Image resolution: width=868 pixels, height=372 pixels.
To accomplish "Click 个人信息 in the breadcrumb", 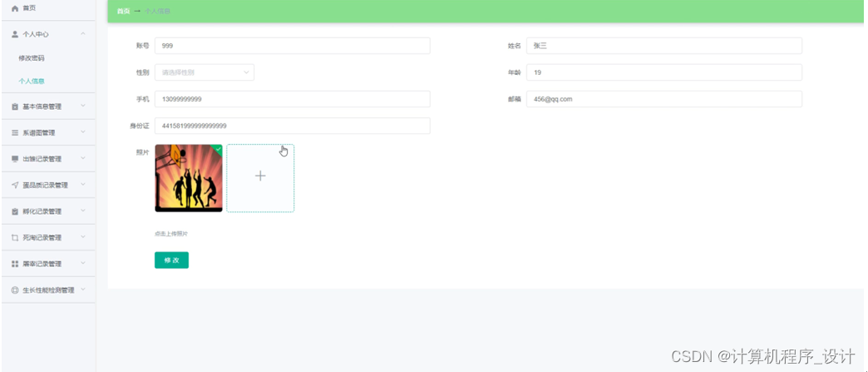I will pos(158,11).
